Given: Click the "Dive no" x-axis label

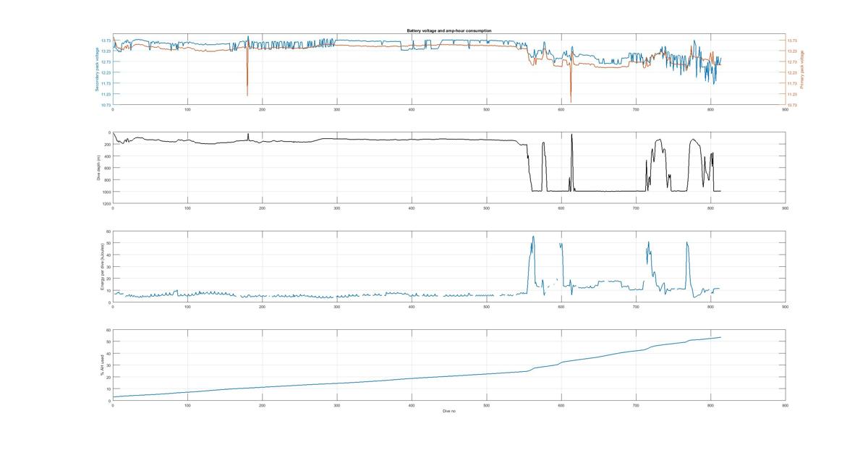Looking at the screenshot, I should (x=448, y=411).
